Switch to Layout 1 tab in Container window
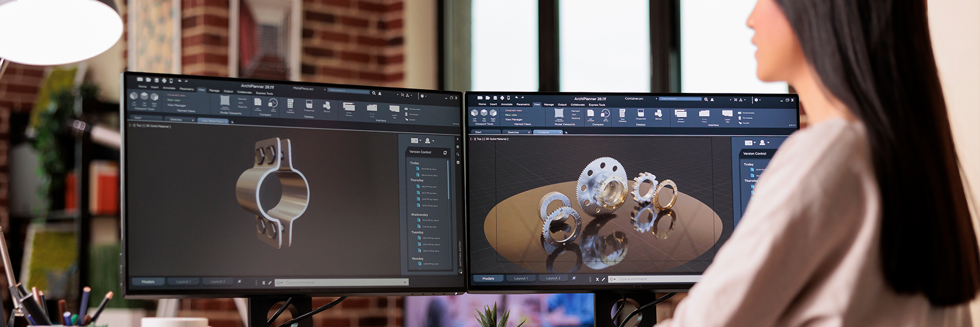The image size is (980, 327). (x=521, y=279)
